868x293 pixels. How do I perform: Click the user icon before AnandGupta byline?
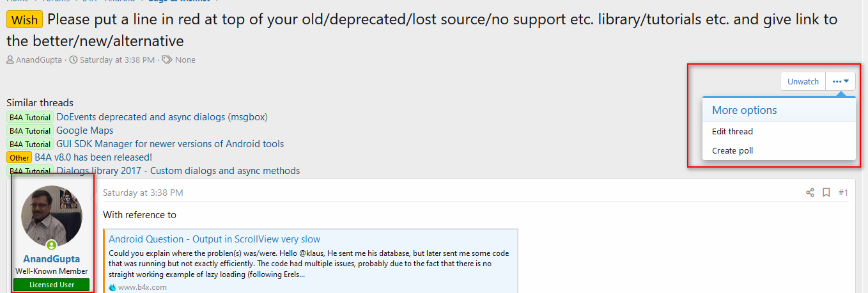pyautogui.click(x=10, y=60)
